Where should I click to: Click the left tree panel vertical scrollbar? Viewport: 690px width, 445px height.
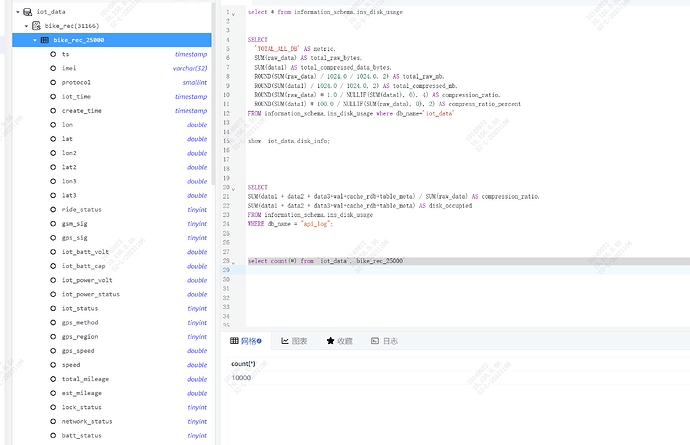(x=213, y=100)
